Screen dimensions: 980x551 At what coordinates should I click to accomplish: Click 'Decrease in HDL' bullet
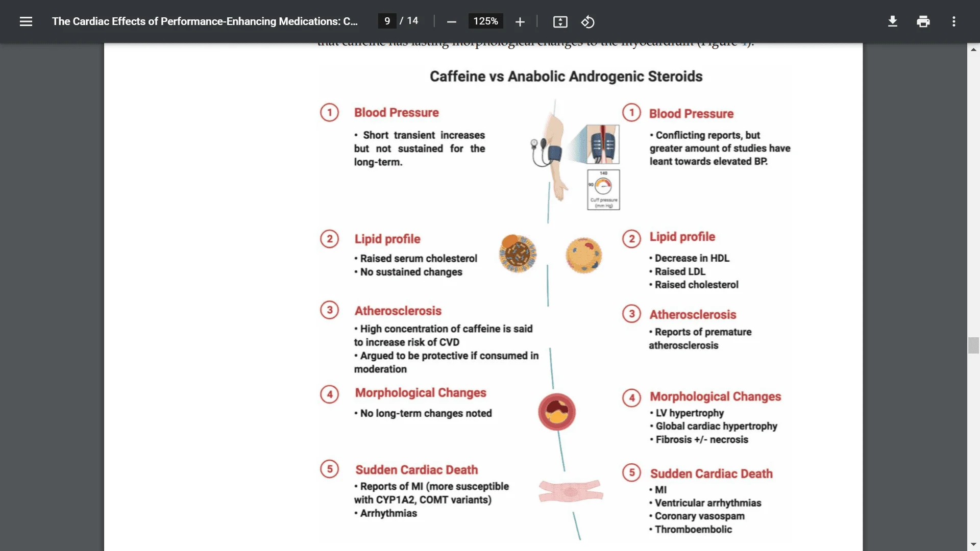[690, 258]
